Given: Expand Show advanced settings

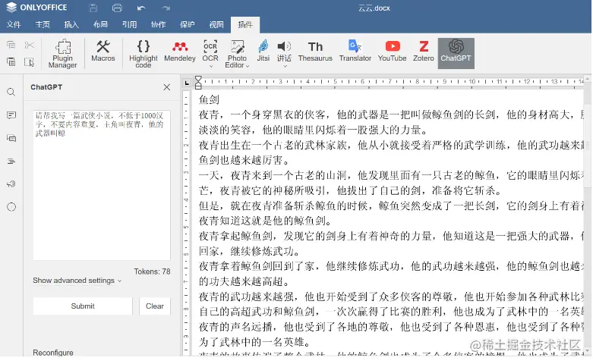Looking at the screenshot, I should pyautogui.click(x=77, y=281).
